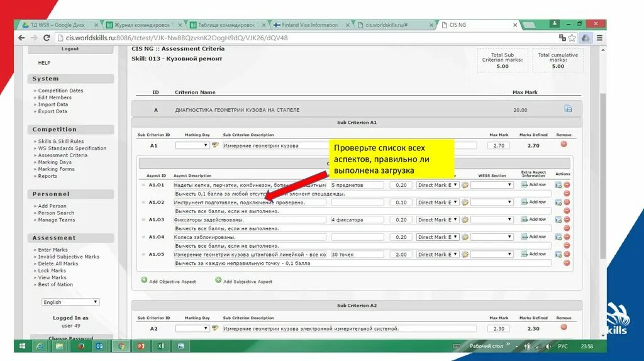This screenshot has height=361, width=644.
Task: Open Excel from the Windows taskbar
Action: [x=160, y=346]
